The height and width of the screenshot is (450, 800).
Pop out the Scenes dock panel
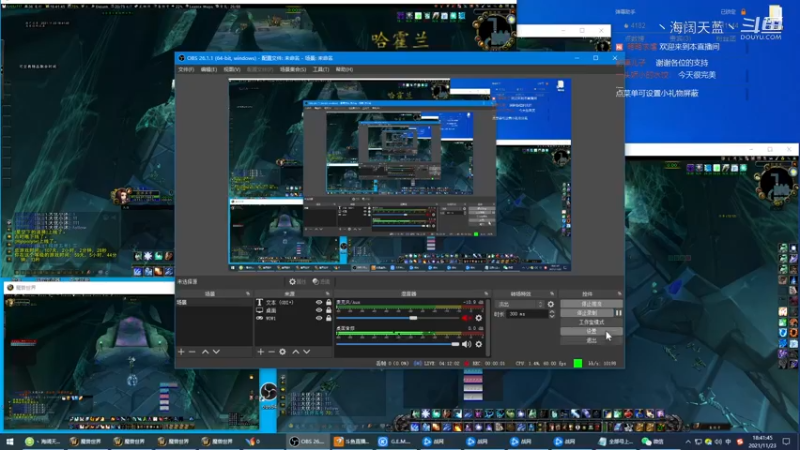tap(248, 294)
